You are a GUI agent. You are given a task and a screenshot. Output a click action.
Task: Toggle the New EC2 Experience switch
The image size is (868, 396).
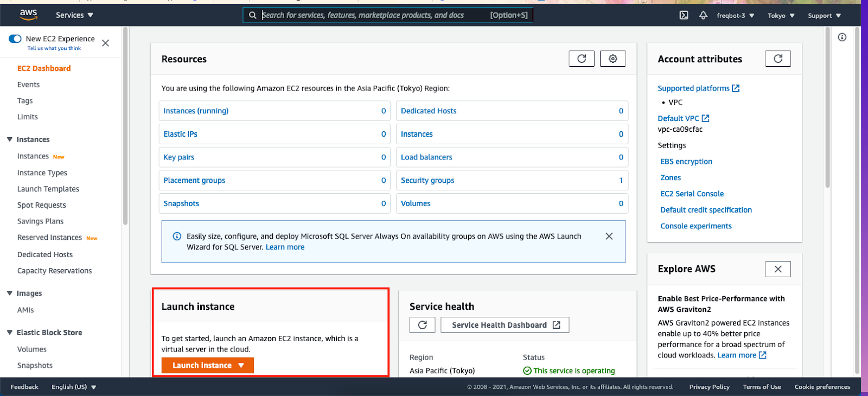(15, 39)
